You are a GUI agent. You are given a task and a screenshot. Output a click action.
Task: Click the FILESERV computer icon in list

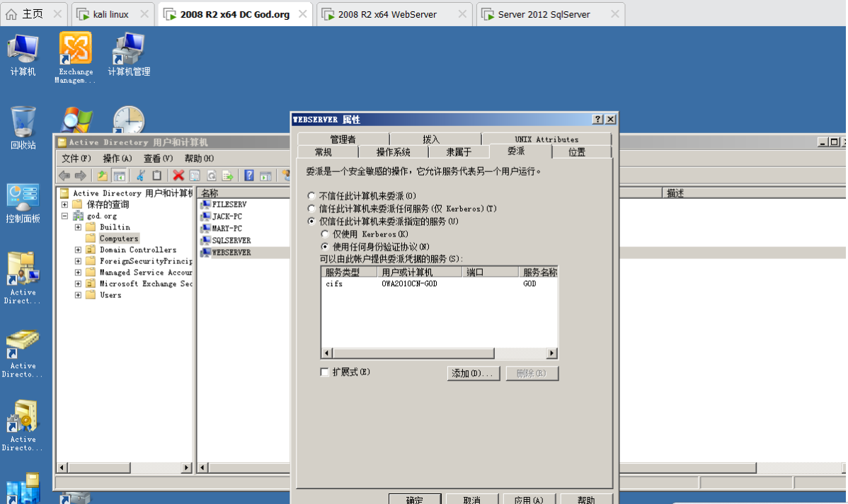coord(205,205)
